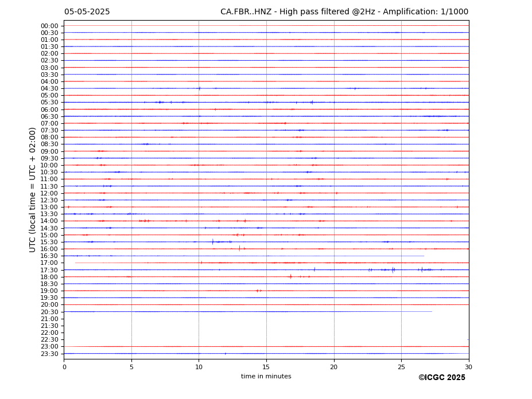Select the 07:30 row label

pyautogui.click(x=49, y=131)
